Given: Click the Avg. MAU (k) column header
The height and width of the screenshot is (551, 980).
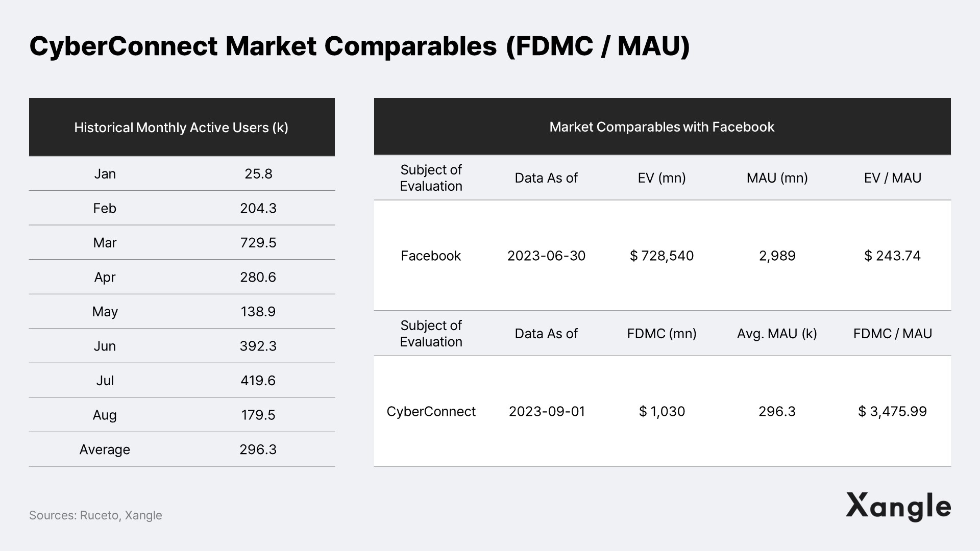Looking at the screenshot, I should pos(777,334).
